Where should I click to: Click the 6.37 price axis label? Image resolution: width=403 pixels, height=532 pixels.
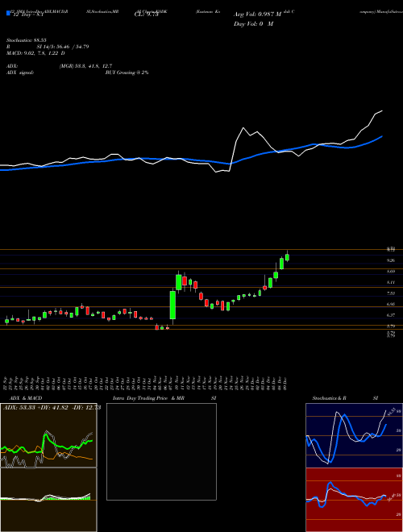tap(391, 315)
